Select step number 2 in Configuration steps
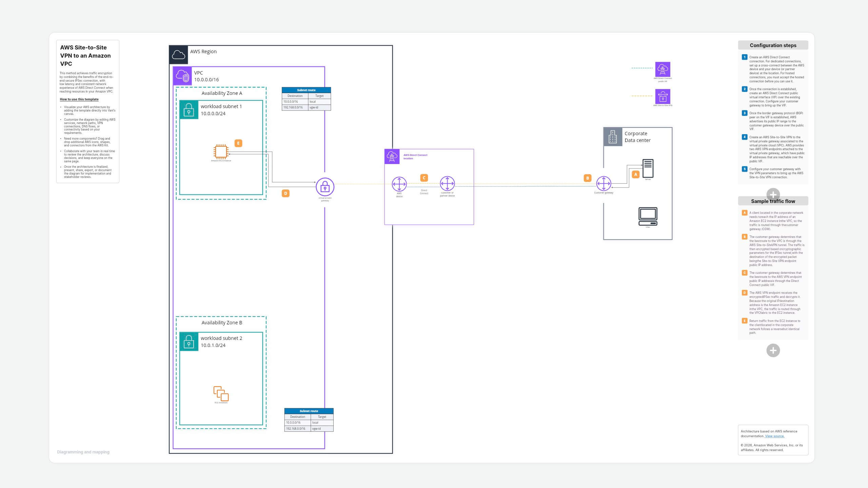This screenshot has width=868, height=488. click(745, 89)
